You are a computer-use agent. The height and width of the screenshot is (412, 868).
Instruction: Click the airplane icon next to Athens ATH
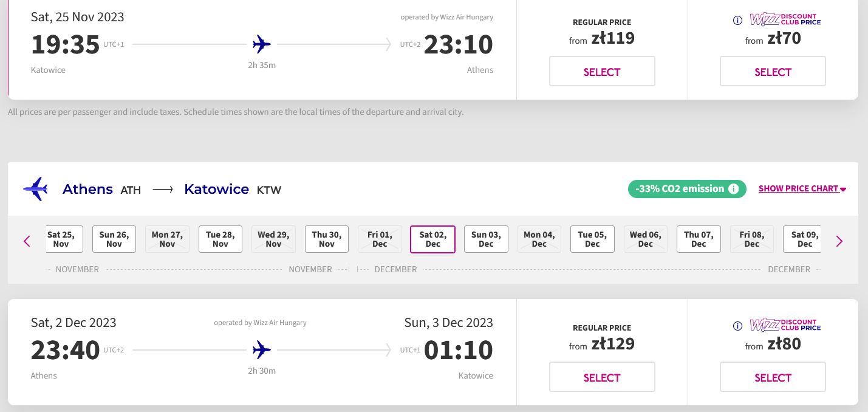pos(35,189)
